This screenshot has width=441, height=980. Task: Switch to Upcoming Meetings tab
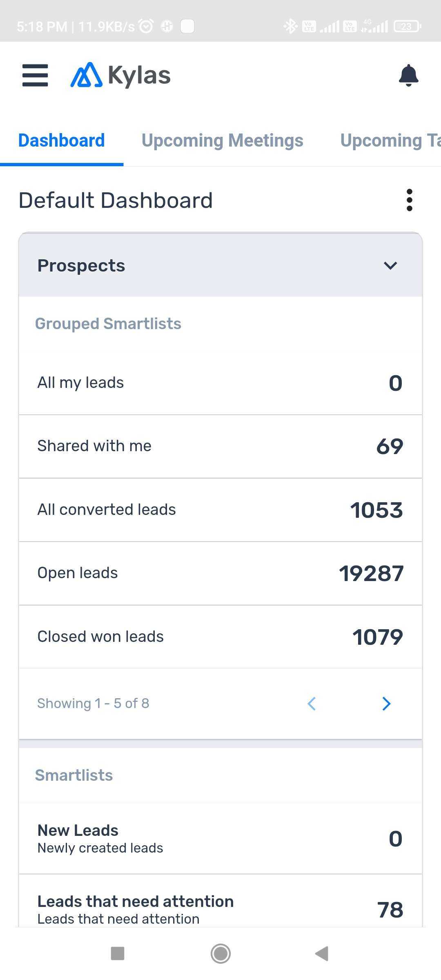click(223, 141)
